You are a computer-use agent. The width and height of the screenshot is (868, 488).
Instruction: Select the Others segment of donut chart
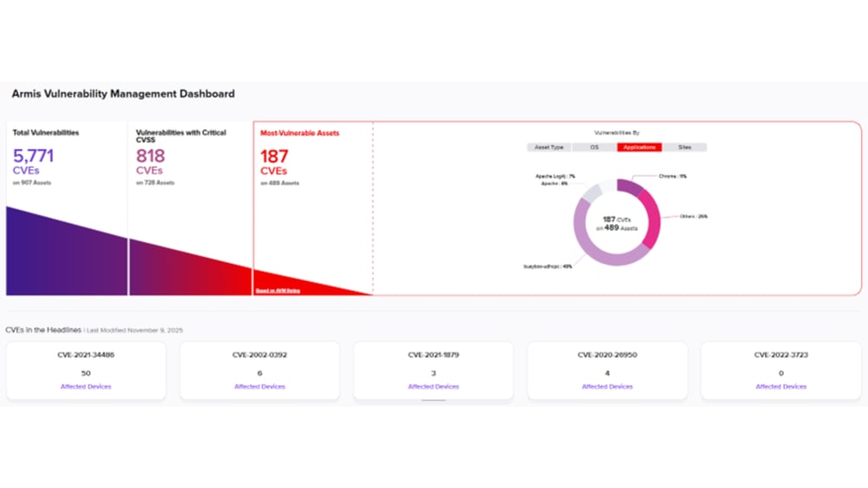pyautogui.click(x=653, y=219)
